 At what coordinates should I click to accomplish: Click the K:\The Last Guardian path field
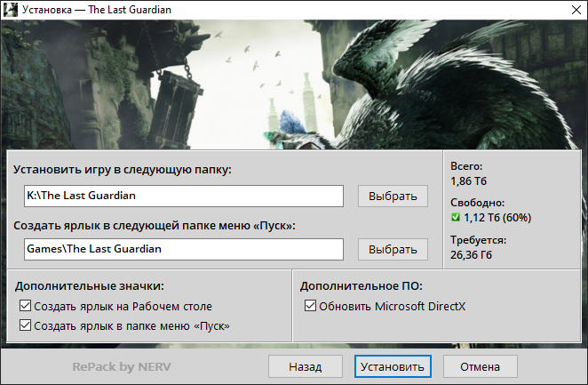(184, 196)
